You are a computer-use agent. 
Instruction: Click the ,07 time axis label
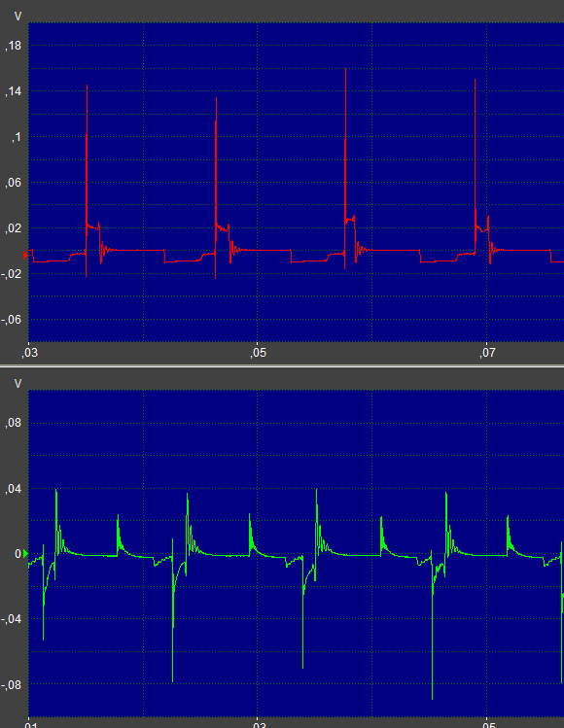pyautogui.click(x=487, y=353)
